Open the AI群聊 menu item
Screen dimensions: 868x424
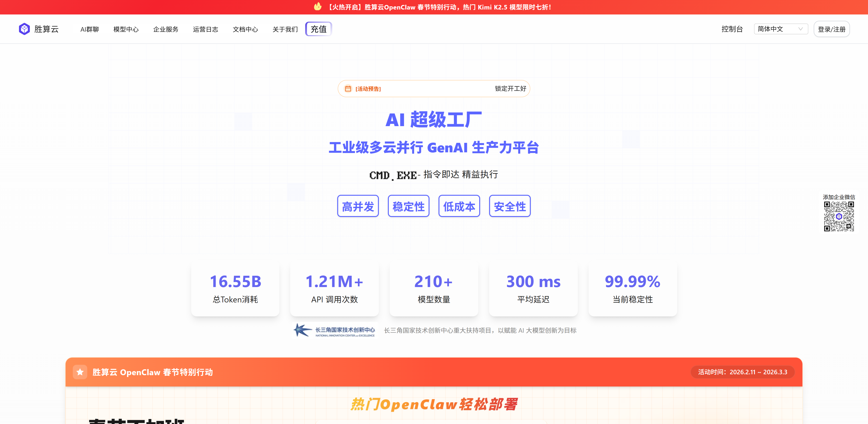pyautogui.click(x=89, y=29)
